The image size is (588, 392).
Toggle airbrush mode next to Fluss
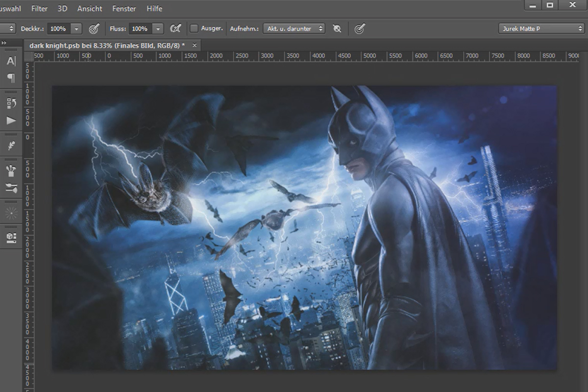(x=175, y=28)
